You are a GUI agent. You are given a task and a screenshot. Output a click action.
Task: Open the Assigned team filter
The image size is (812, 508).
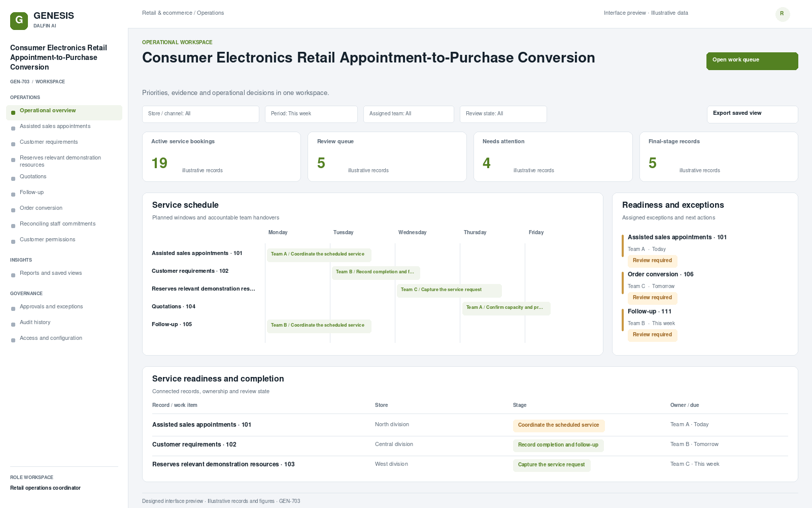coord(409,114)
